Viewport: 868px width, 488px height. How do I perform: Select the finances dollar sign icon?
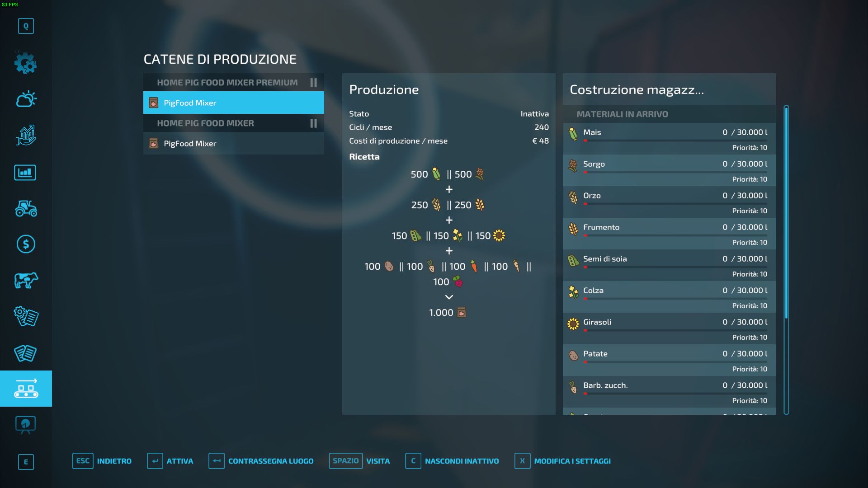coord(26,244)
